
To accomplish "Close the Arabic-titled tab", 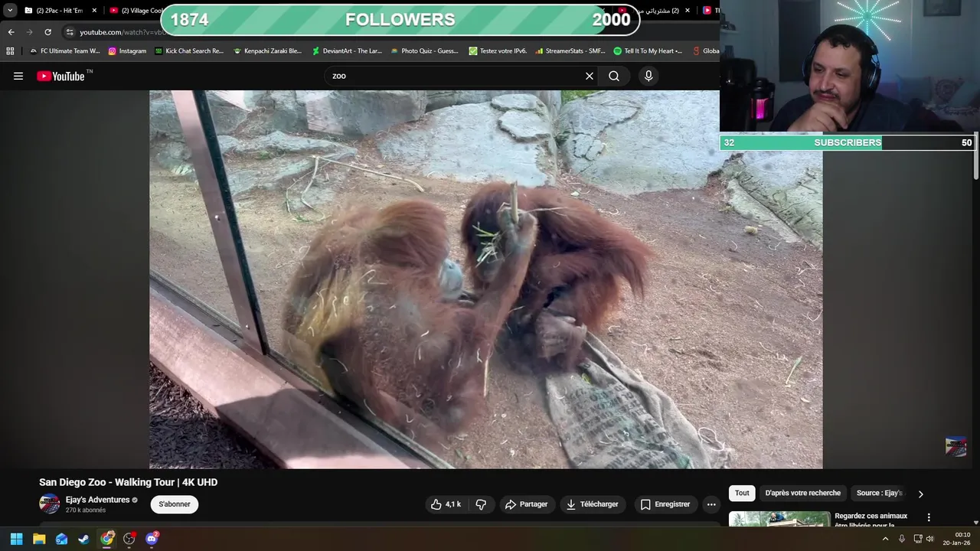I will coord(688,10).
